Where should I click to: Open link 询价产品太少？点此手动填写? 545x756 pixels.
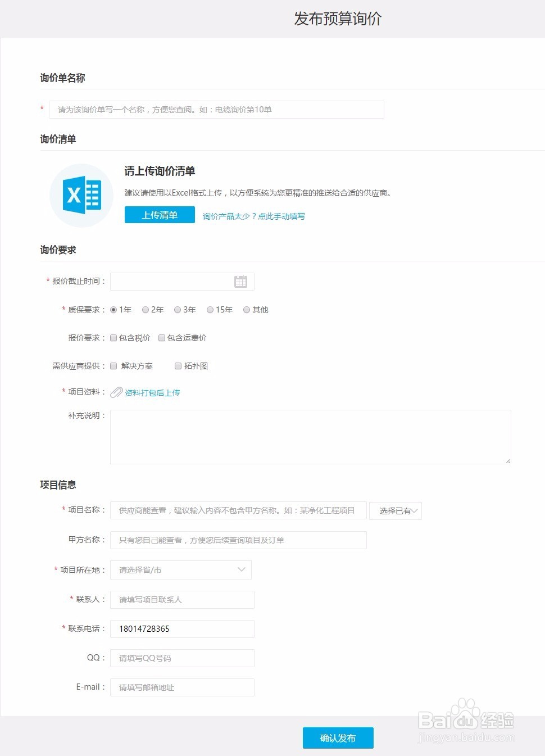(254, 216)
